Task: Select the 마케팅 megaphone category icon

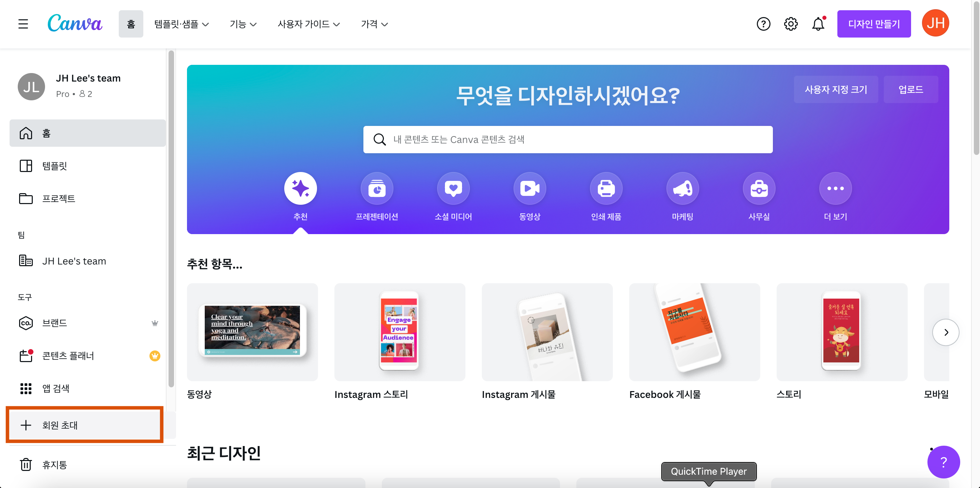Action: (682, 189)
